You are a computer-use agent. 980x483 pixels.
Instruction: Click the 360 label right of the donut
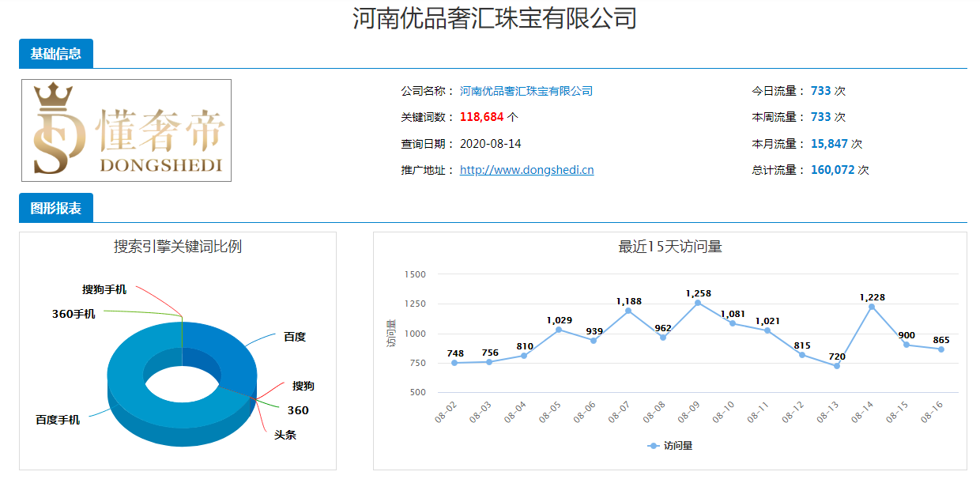point(298,410)
